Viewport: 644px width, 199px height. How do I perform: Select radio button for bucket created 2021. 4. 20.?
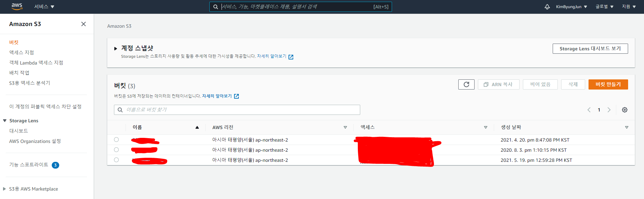click(x=116, y=140)
